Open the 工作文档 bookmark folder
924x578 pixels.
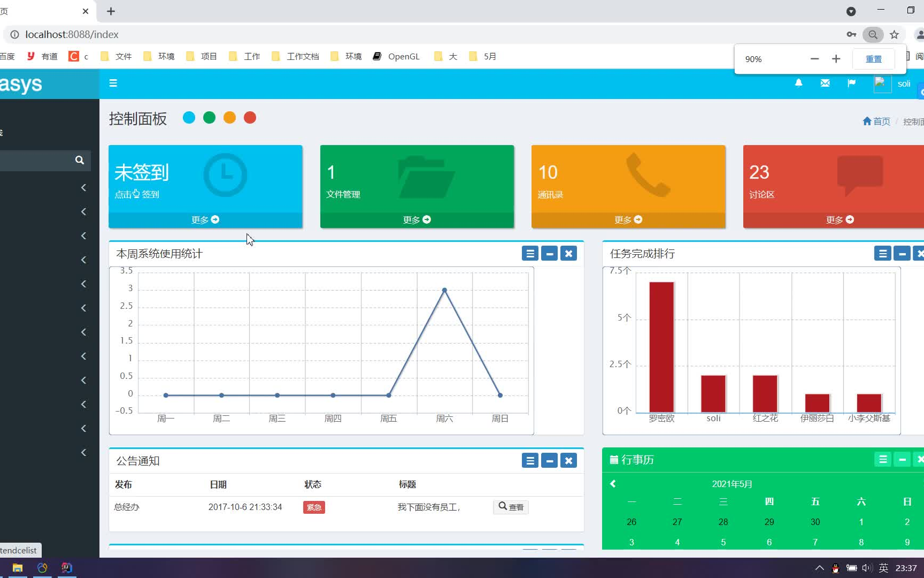295,56
